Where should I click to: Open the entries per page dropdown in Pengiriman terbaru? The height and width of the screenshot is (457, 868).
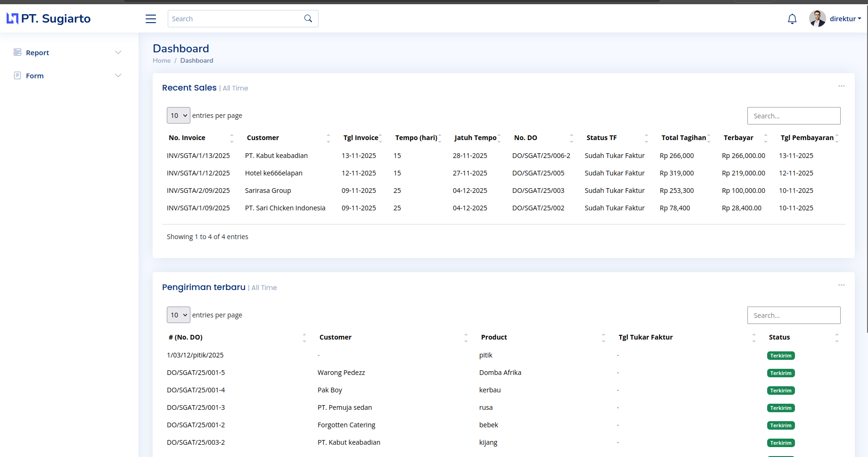(x=178, y=315)
